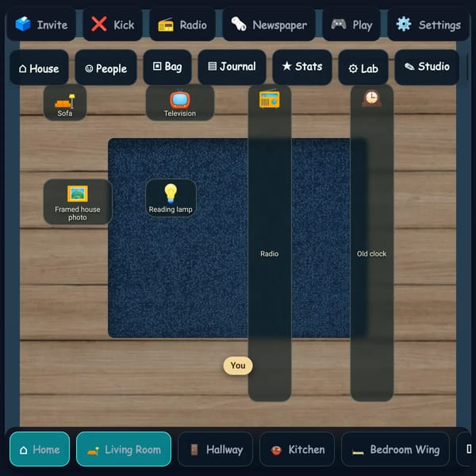
Task: Open the Bag tab
Action: point(167,67)
